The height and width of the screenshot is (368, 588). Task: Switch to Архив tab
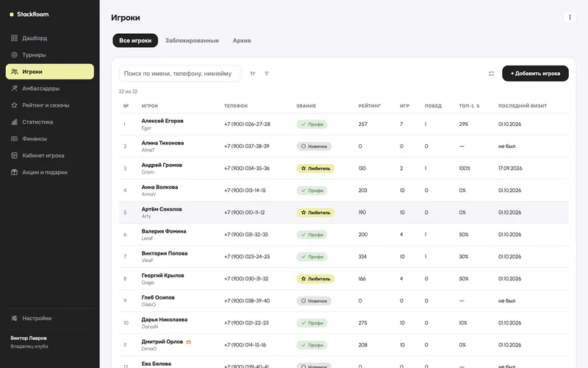pyautogui.click(x=242, y=40)
